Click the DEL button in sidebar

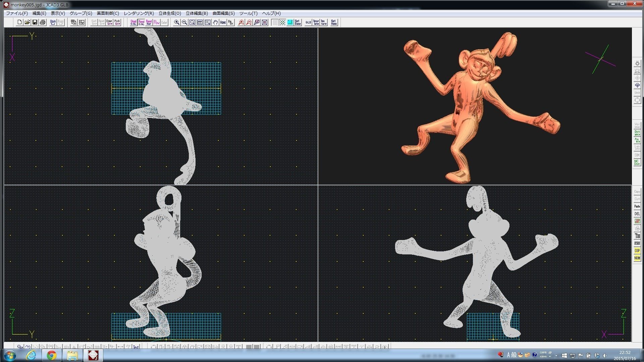coord(637,214)
